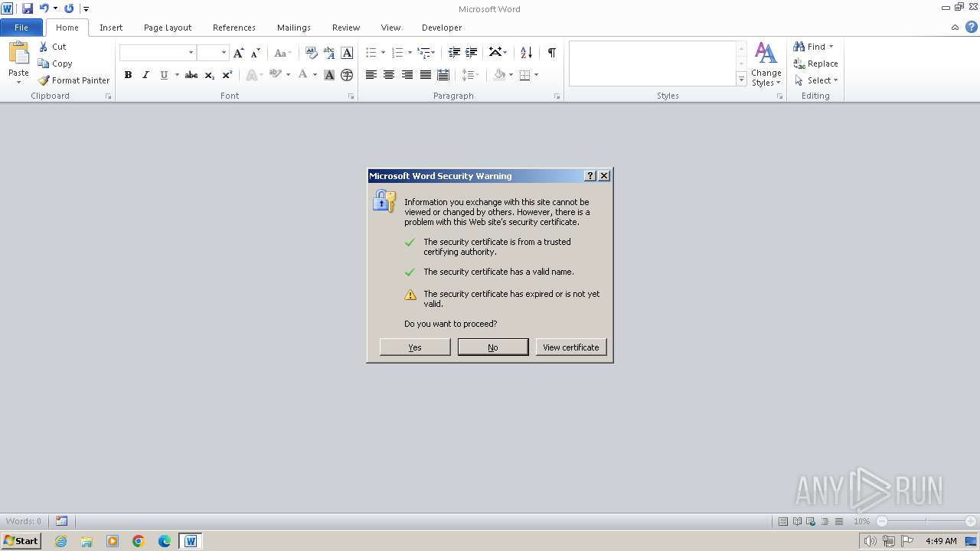The height and width of the screenshot is (551, 980).
Task: Click the Start button on taskbar
Action: tap(21, 541)
